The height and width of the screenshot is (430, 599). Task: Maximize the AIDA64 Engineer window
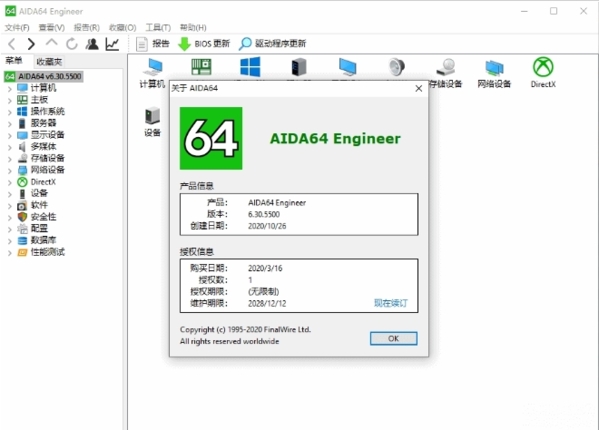click(554, 11)
